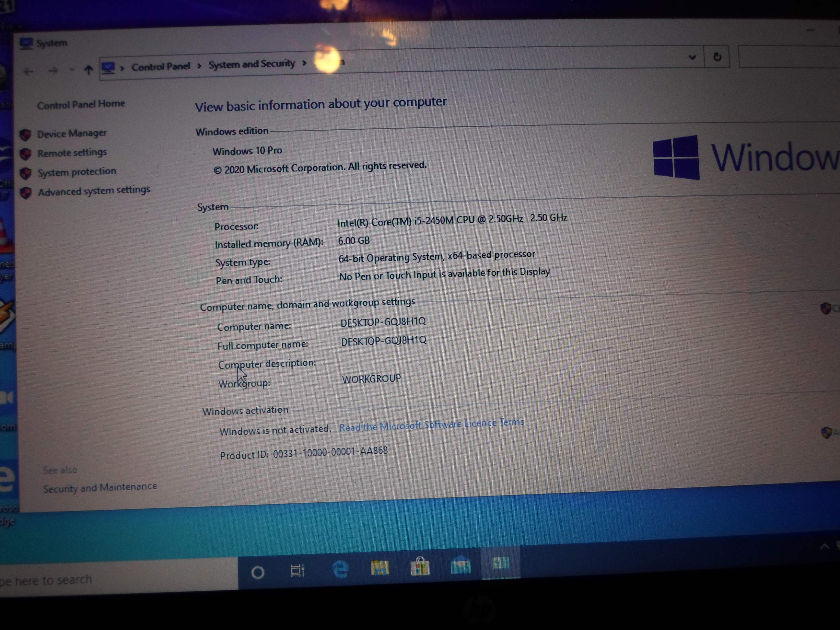Click the Activate Windows shield icon

[x=826, y=432]
